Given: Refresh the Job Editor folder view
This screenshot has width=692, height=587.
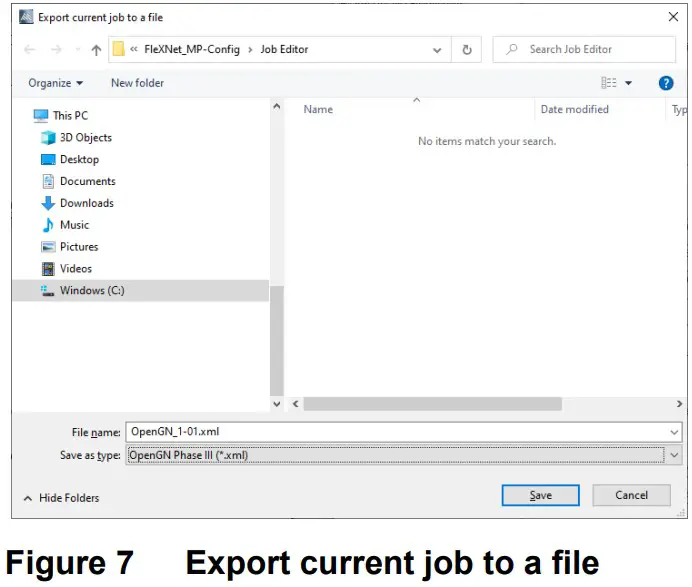Looking at the screenshot, I should [x=467, y=50].
